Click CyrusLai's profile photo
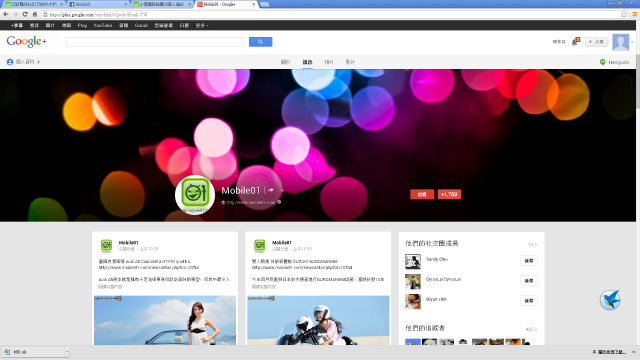640x360 pixels. point(413,281)
